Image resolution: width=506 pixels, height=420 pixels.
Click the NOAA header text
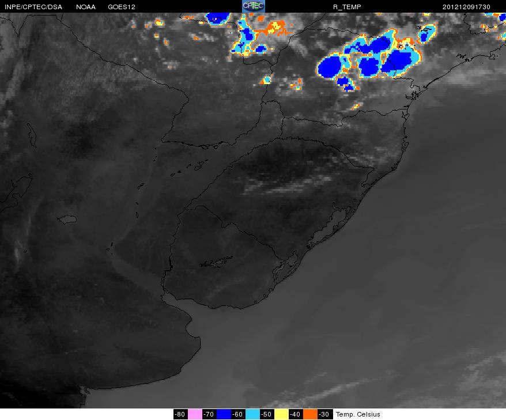[86, 7]
